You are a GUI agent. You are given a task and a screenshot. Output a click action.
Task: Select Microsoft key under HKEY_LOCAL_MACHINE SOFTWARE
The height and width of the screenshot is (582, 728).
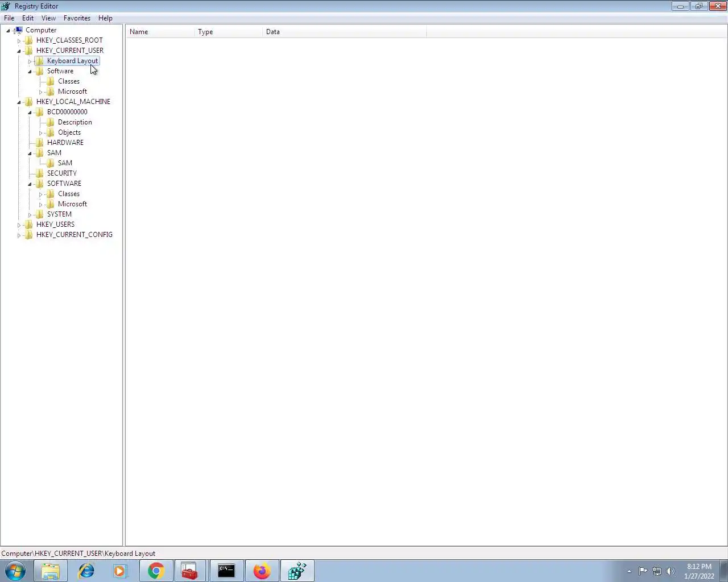(x=72, y=204)
